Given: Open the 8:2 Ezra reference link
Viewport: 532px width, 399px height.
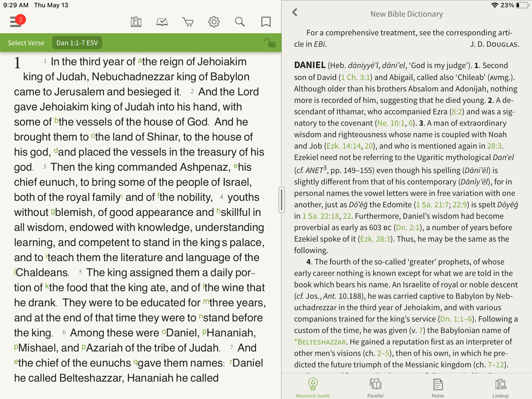Looking at the screenshot, I should pos(457,112).
